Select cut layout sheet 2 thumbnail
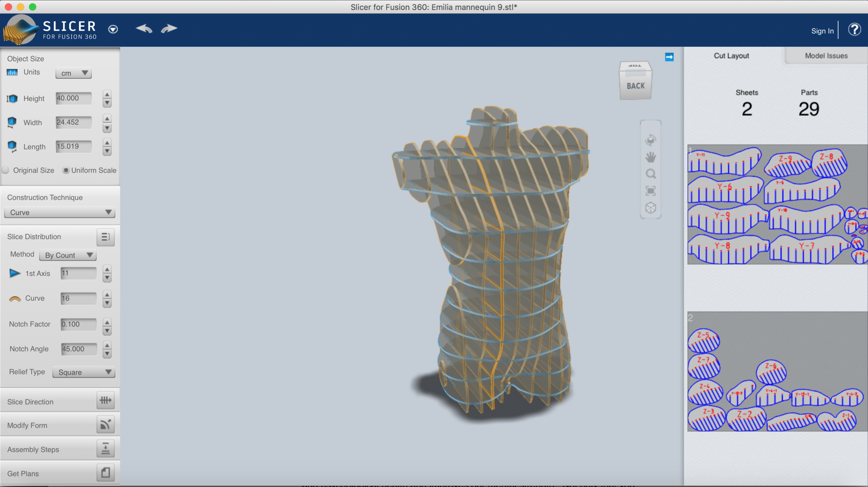This screenshot has height=487, width=868. [777, 371]
